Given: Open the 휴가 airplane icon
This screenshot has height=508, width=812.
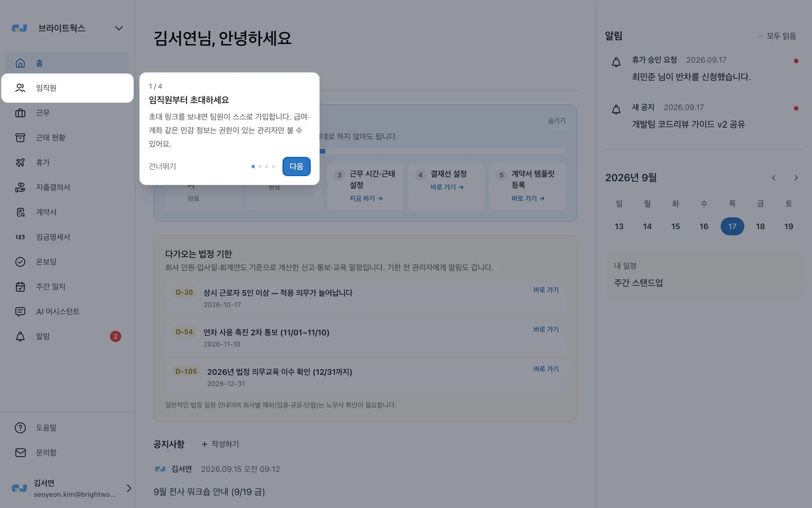Looking at the screenshot, I should tap(20, 163).
